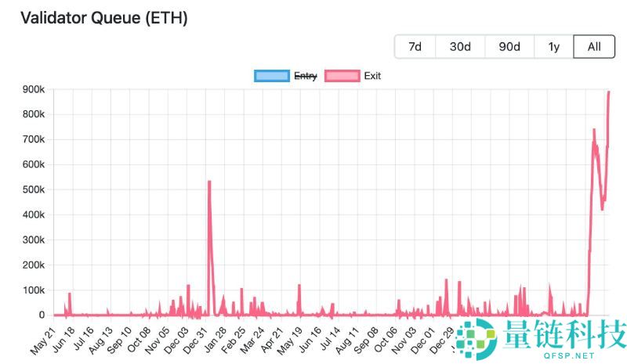Click the 535k spike peak near Dec 31
Screen dimensions: 627x364
click(209, 182)
